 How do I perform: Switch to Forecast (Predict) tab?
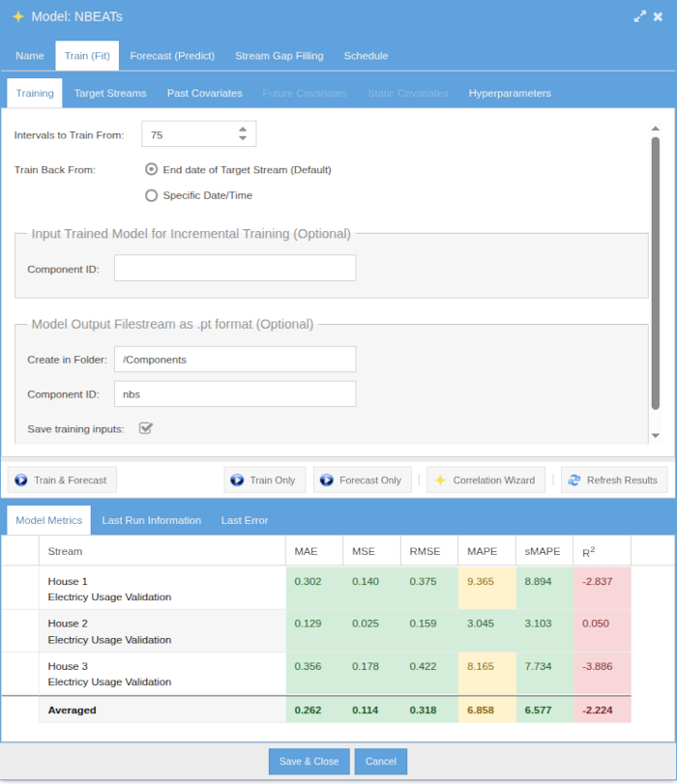coord(172,56)
